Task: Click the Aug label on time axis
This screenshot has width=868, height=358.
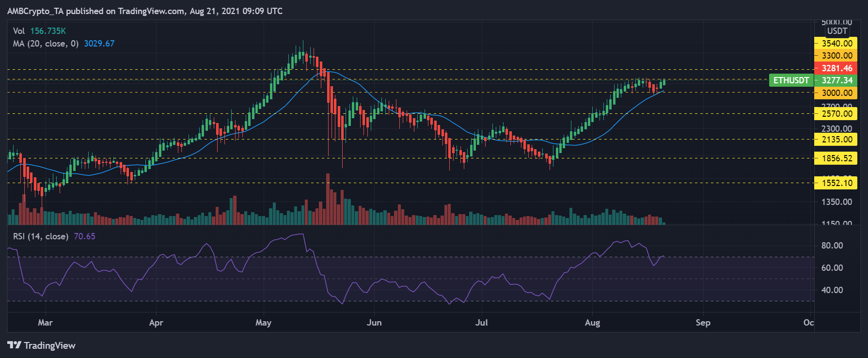Action: tap(592, 323)
